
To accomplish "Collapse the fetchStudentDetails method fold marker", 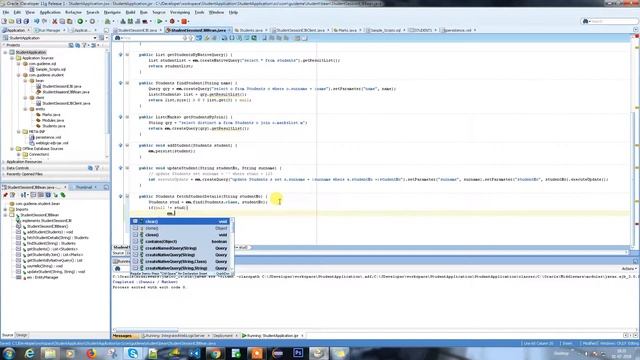I will pos(127,196).
